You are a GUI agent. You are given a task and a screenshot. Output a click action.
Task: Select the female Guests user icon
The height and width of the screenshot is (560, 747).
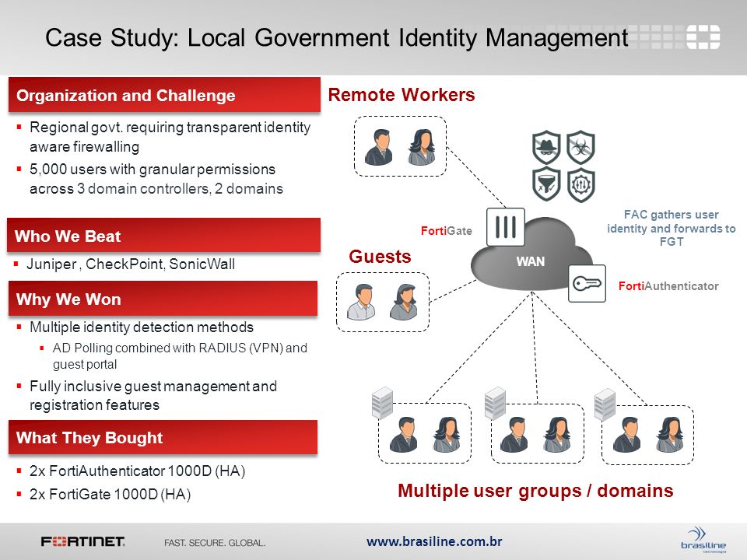coord(404,302)
